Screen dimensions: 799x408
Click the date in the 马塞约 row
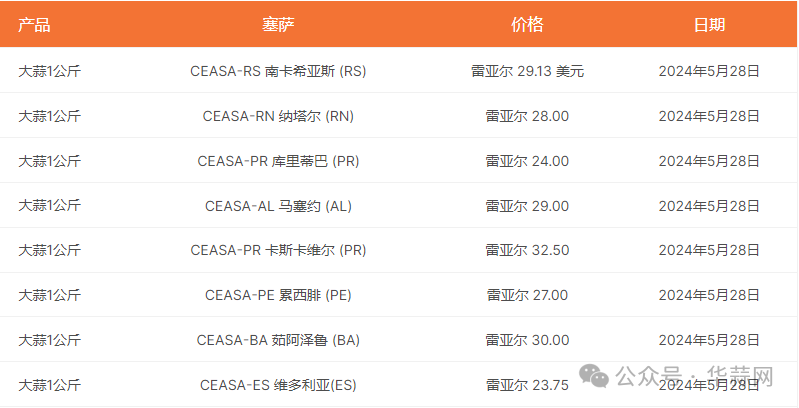click(x=709, y=206)
